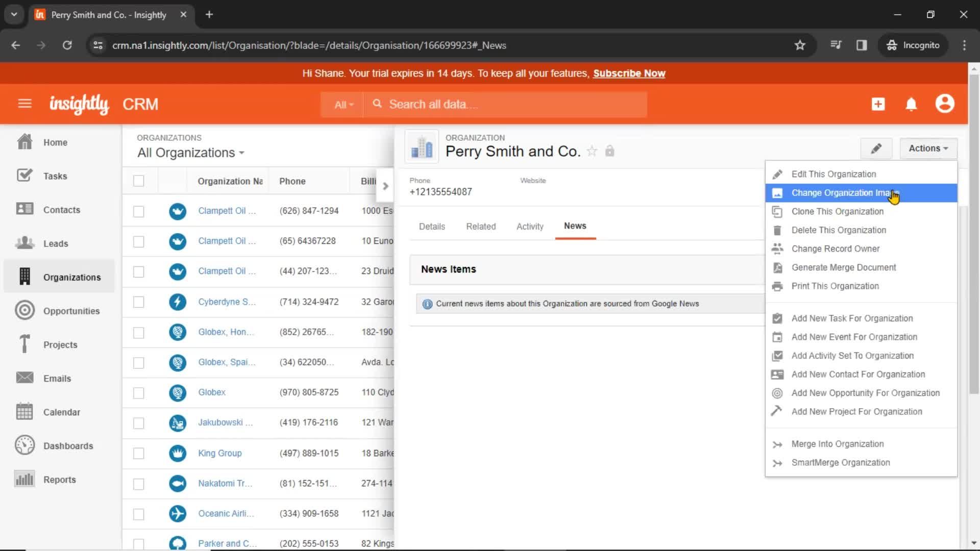This screenshot has height=551, width=980.
Task: Click the pencil edit button for organization
Action: [876, 148]
